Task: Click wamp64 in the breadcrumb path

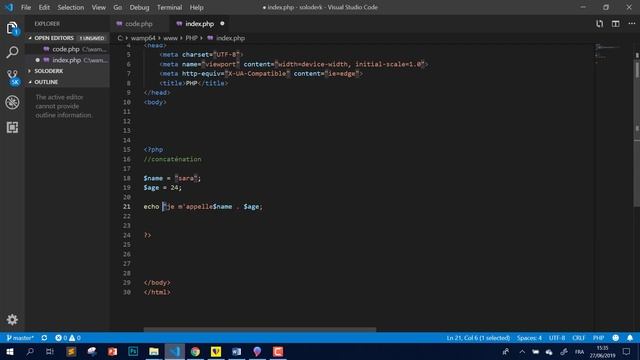Action: tap(143, 38)
